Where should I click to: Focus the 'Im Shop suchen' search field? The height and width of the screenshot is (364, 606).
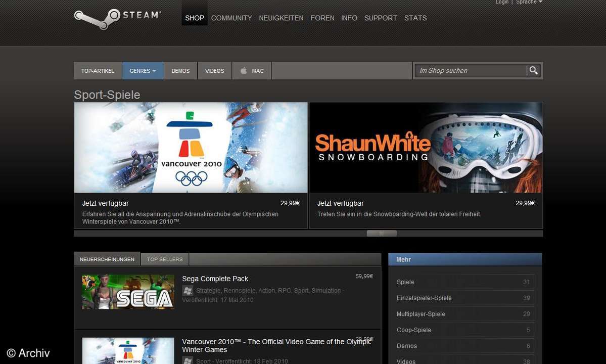(x=471, y=70)
